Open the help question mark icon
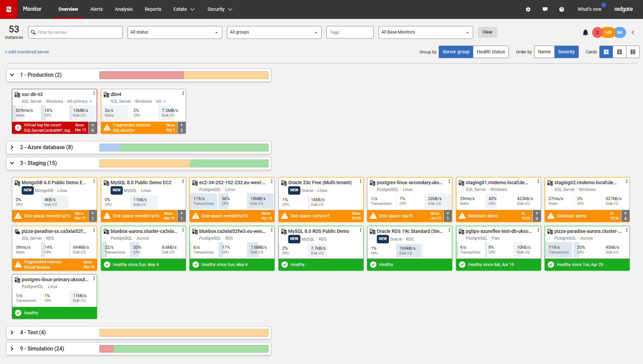The width and height of the screenshot is (643, 364). [561, 9]
